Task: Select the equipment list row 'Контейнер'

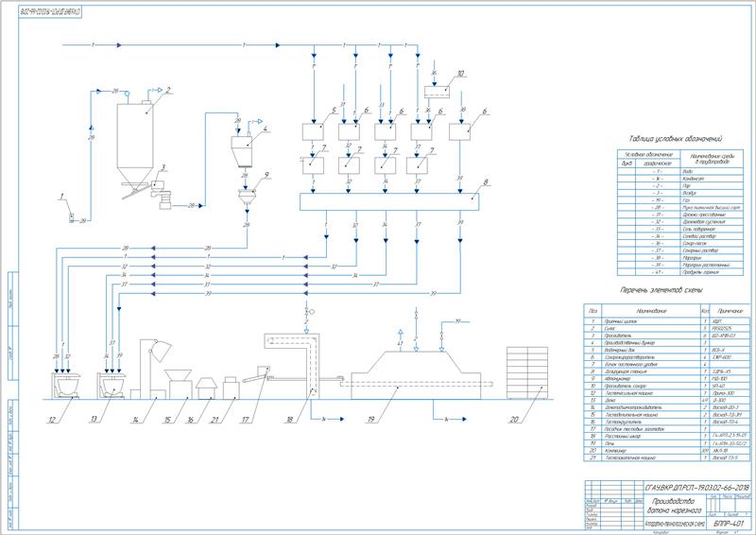Action: tap(667, 451)
